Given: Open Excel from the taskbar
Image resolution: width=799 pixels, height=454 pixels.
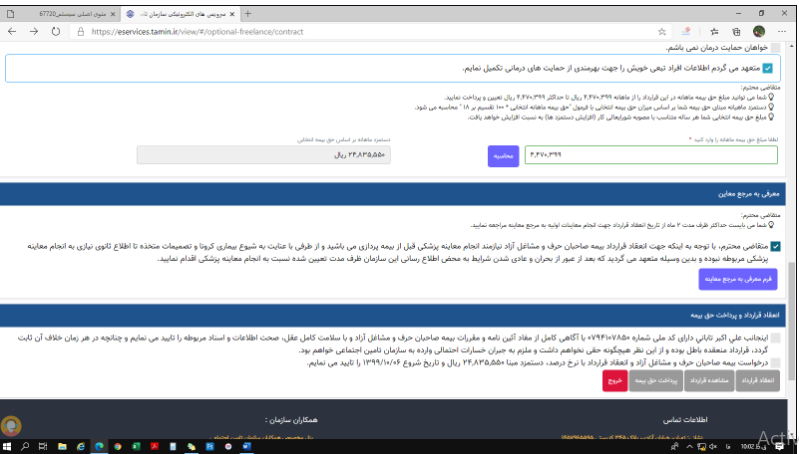Looking at the screenshot, I should (136, 446).
